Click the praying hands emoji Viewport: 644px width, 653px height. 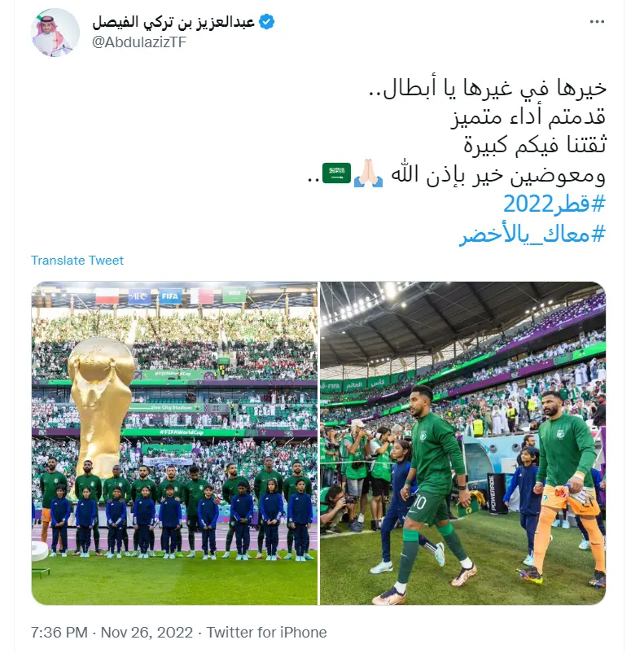(368, 173)
